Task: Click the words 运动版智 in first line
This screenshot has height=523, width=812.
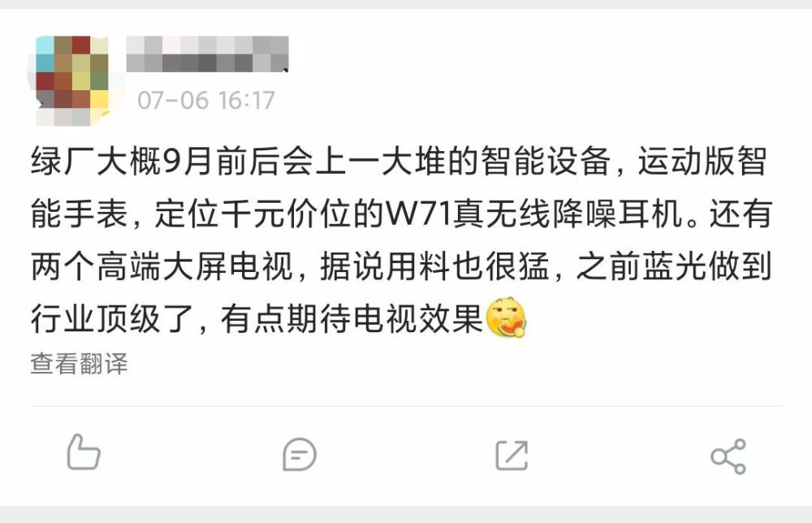Action: [x=702, y=161]
